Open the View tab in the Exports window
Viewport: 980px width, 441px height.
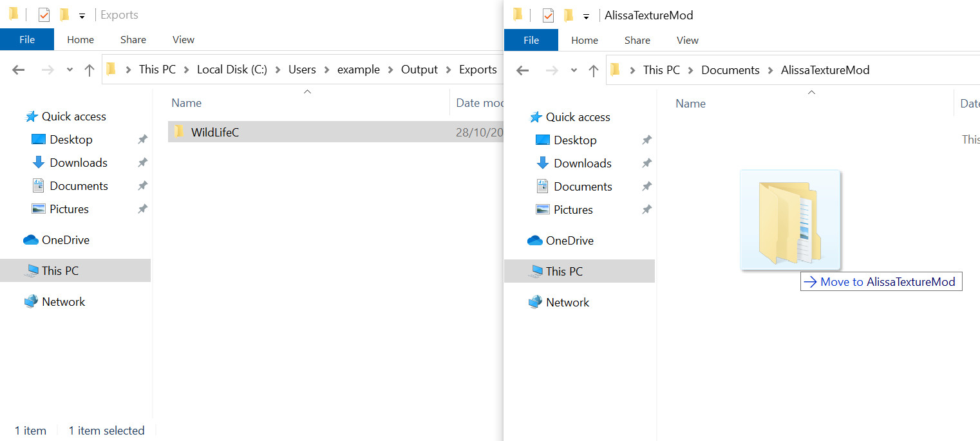point(183,40)
